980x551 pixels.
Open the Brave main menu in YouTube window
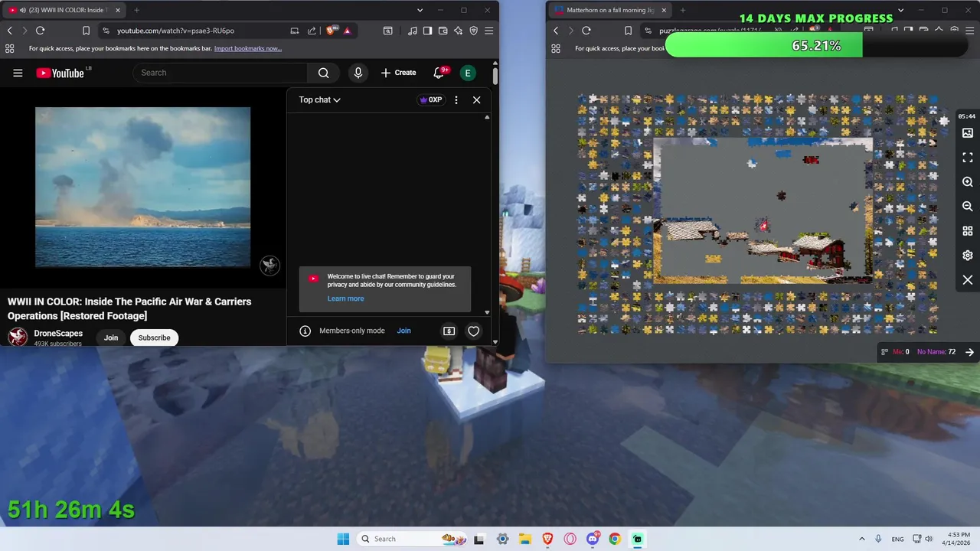pyautogui.click(x=488, y=31)
